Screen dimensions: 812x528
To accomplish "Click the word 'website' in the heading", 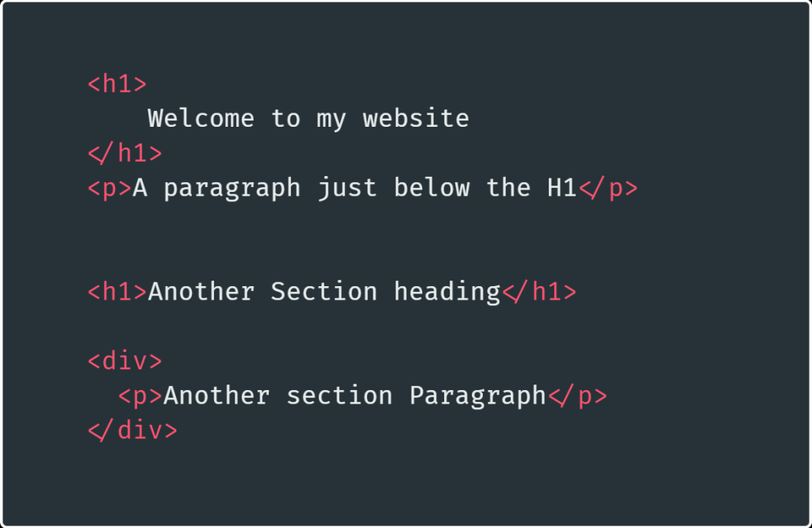I will 416,118.
